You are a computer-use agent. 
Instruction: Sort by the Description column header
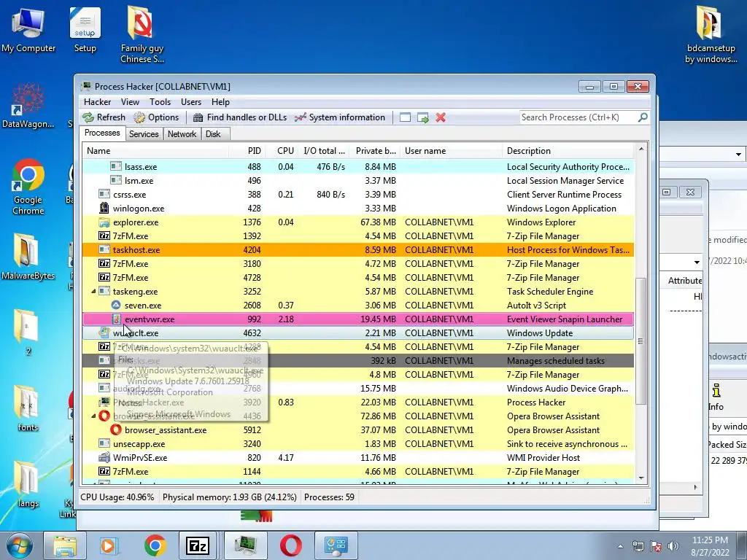568,151
